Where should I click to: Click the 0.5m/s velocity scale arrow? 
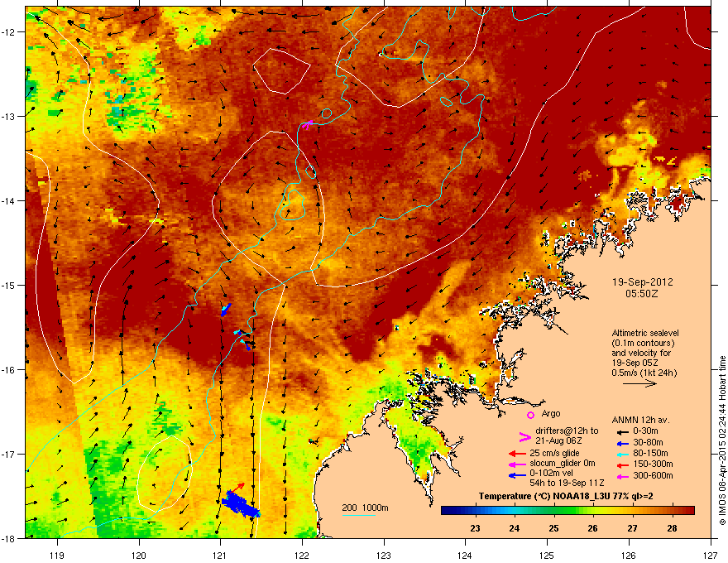click(639, 383)
